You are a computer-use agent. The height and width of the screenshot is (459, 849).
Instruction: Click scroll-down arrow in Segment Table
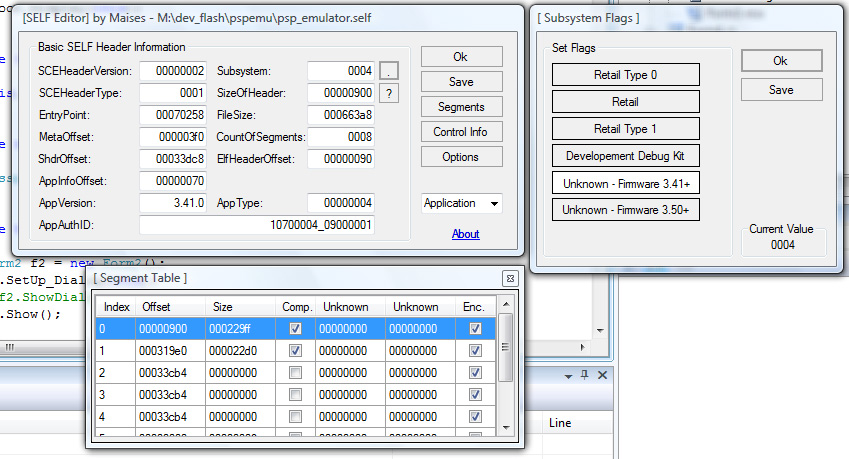pyautogui.click(x=506, y=428)
